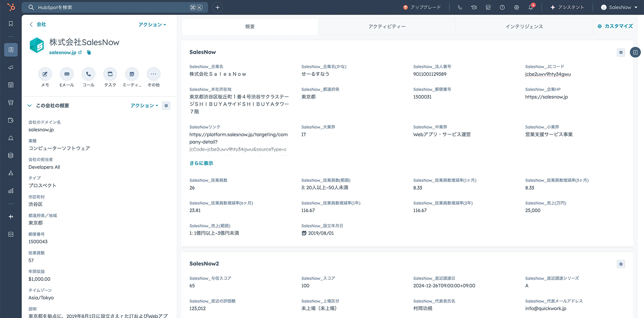Open the calling phone icon in top bar
644x318 pixels.
pos(460,7)
